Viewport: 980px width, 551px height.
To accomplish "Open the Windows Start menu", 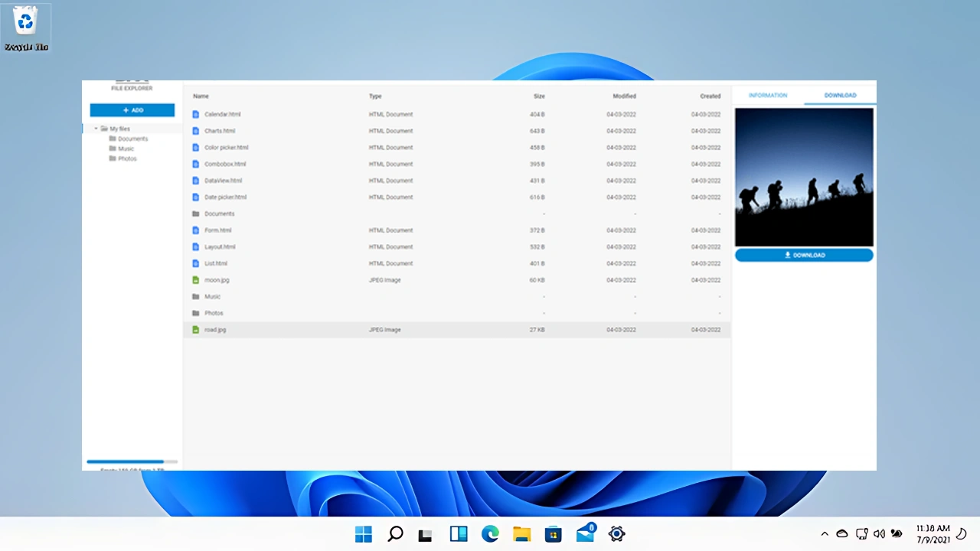I will tap(364, 534).
